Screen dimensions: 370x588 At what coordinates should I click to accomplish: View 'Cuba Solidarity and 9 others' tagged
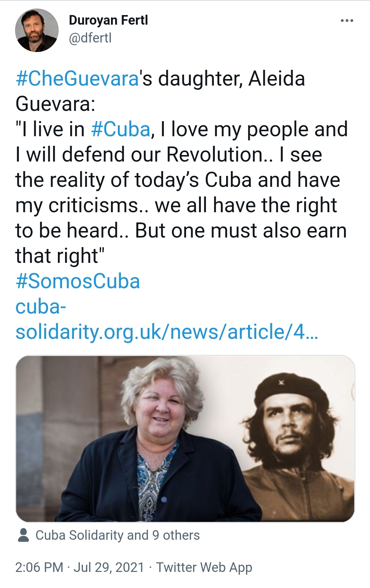click(x=118, y=535)
